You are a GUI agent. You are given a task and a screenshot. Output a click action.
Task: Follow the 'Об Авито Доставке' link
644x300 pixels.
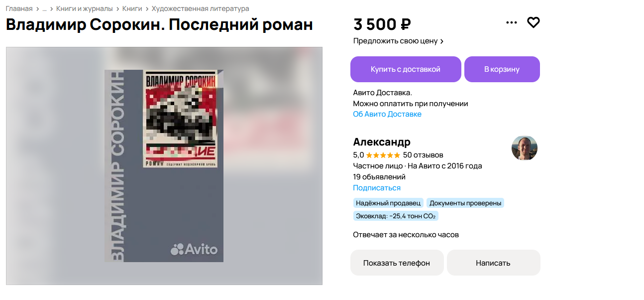pyautogui.click(x=387, y=114)
